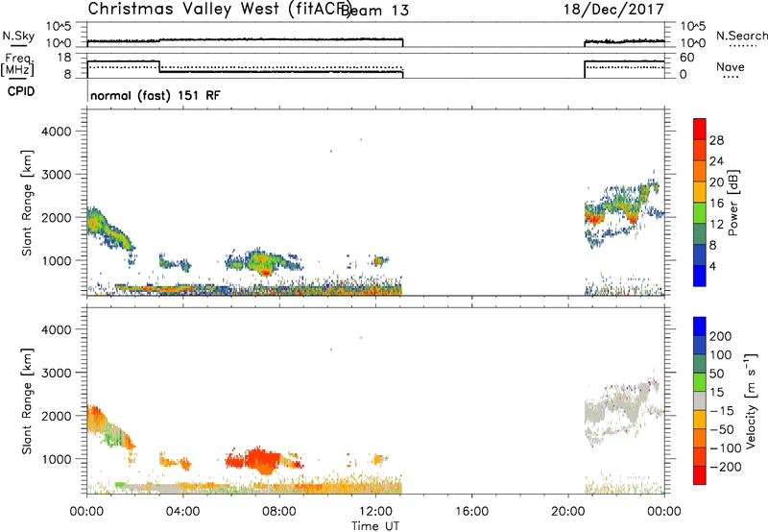The height and width of the screenshot is (532, 768).
Task: Select the red top segment of Power color bar
Action: click(700, 129)
